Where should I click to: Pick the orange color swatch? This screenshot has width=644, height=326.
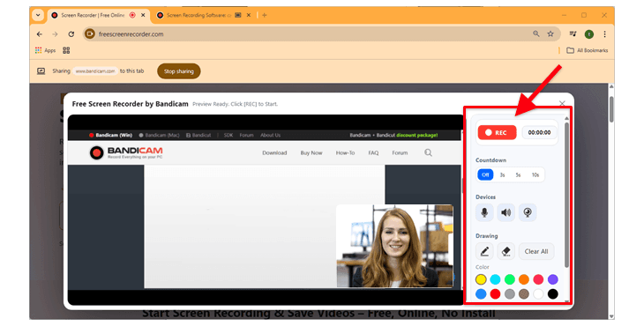pos(524,279)
